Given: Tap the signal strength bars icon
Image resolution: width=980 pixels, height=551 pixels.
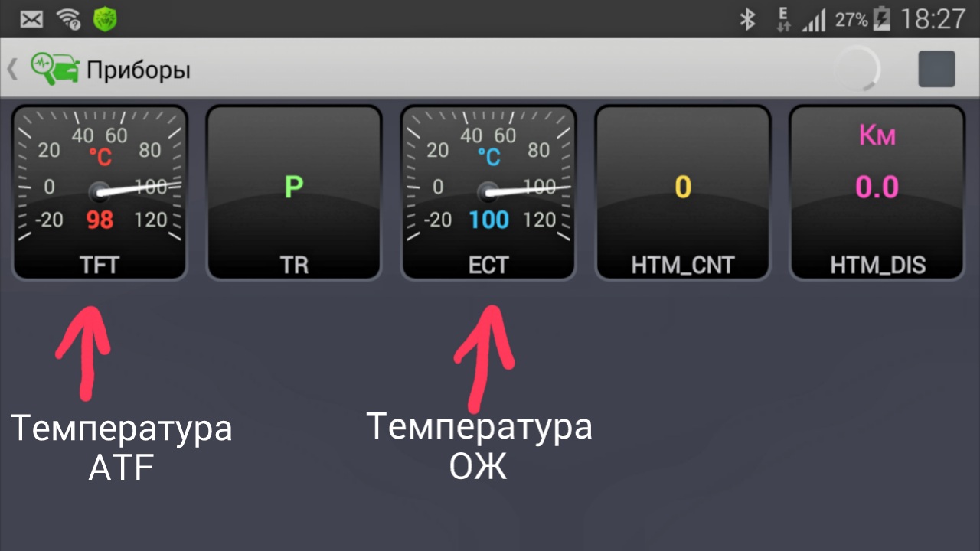Looking at the screenshot, I should click(x=813, y=21).
